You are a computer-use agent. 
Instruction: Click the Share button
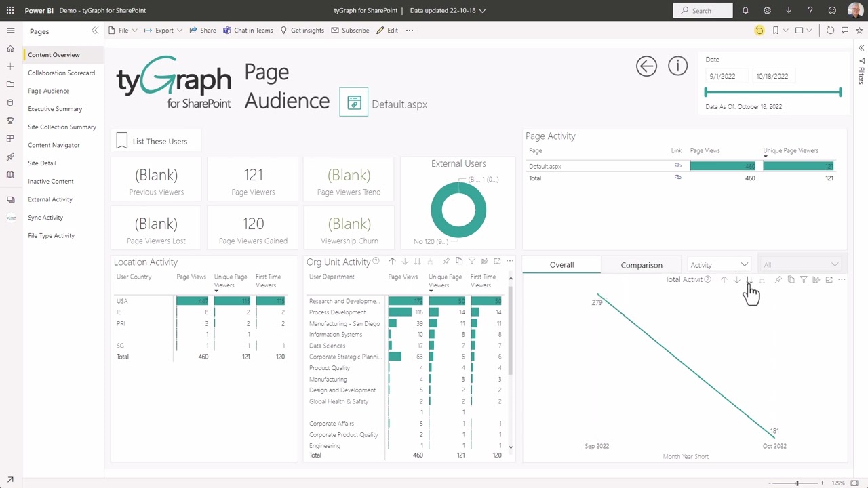coord(203,30)
